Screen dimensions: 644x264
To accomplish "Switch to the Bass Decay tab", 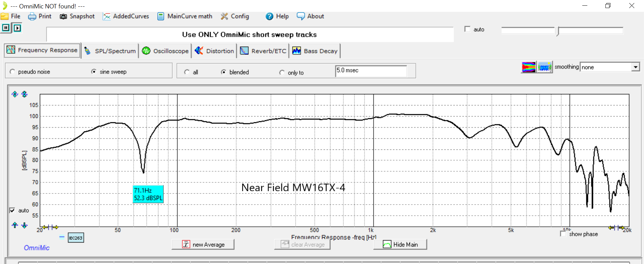I will click(315, 51).
